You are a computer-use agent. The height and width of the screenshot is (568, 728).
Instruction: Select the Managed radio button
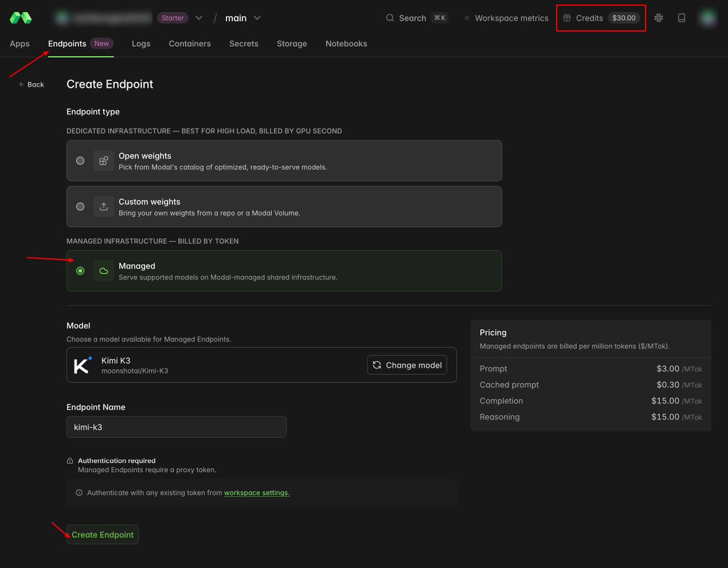80,271
